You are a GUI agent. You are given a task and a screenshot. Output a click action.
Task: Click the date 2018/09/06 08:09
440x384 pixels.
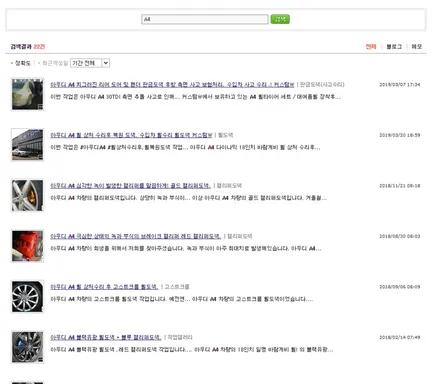click(400, 287)
